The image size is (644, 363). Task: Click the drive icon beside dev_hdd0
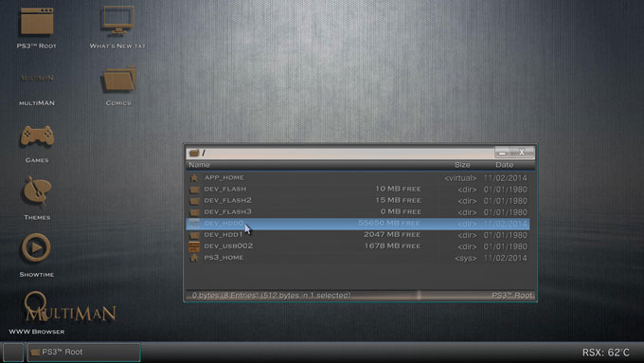[194, 224]
